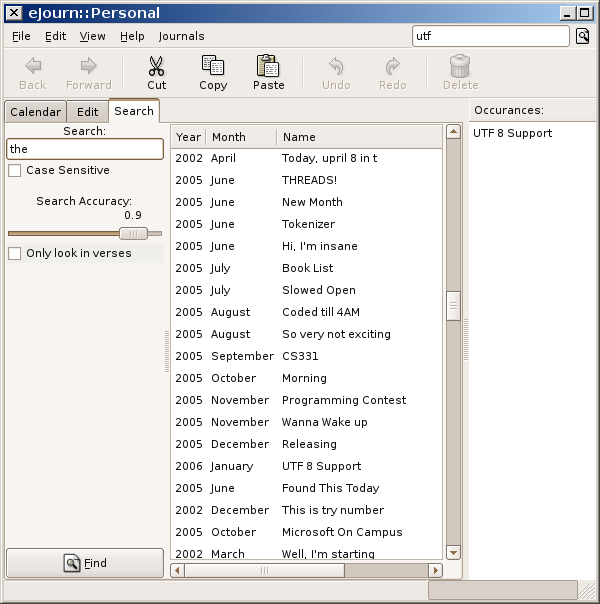The image size is (600, 604).
Task: Click the Forward toolbar arrow
Action: click(89, 65)
